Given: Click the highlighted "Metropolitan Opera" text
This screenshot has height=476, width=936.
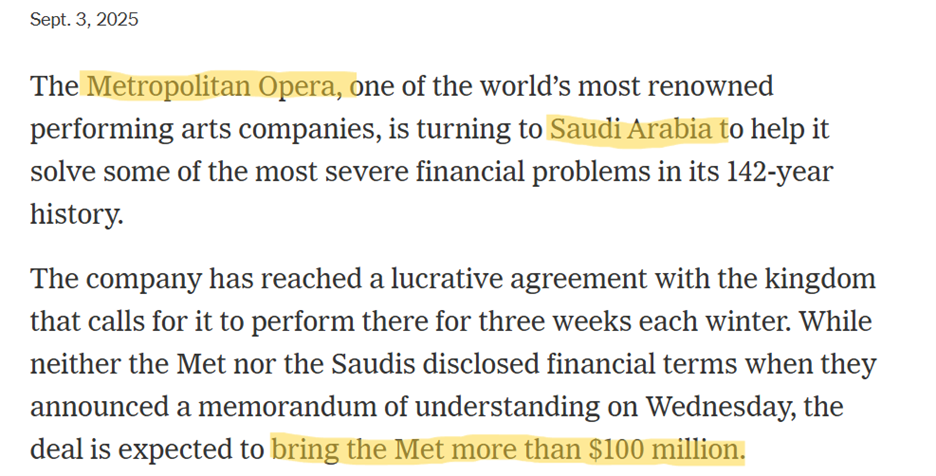Looking at the screenshot, I should pyautogui.click(x=220, y=86).
